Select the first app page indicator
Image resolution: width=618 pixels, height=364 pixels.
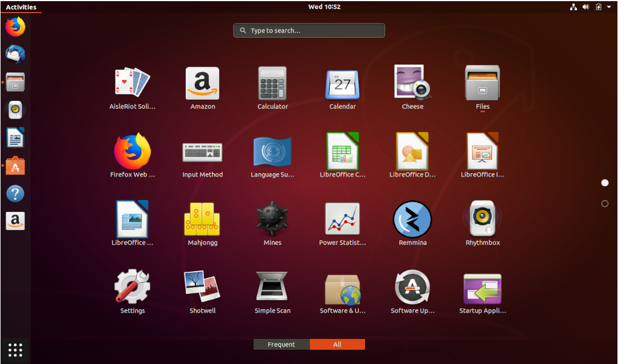tap(604, 183)
